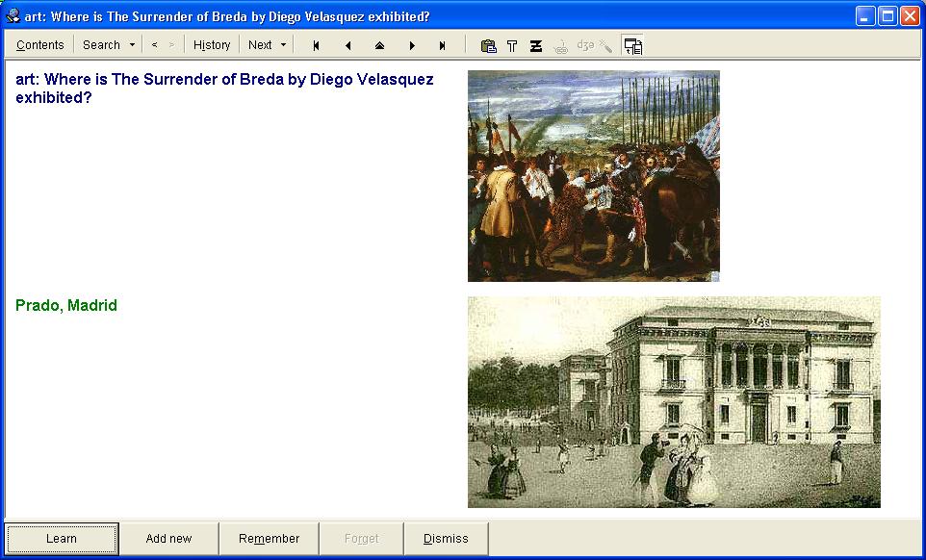926x560 pixels.
Task: Open the Contents menu
Action: click(x=40, y=45)
